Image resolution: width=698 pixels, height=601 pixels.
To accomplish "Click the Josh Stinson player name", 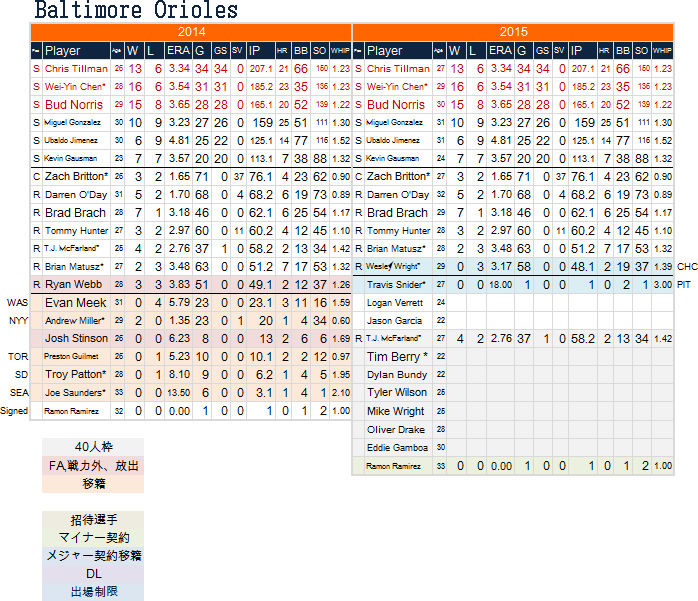I will (76, 338).
